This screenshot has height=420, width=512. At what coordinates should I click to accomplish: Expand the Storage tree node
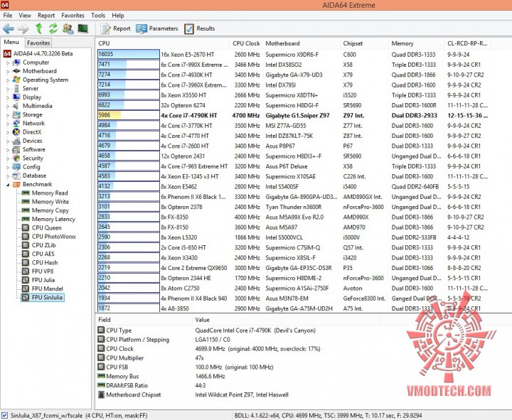(8, 114)
